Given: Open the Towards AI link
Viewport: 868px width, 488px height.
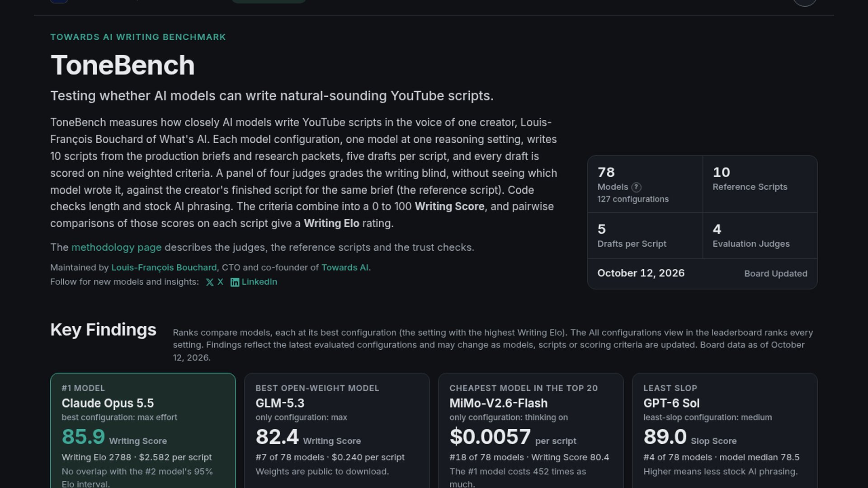Looking at the screenshot, I should (x=344, y=267).
